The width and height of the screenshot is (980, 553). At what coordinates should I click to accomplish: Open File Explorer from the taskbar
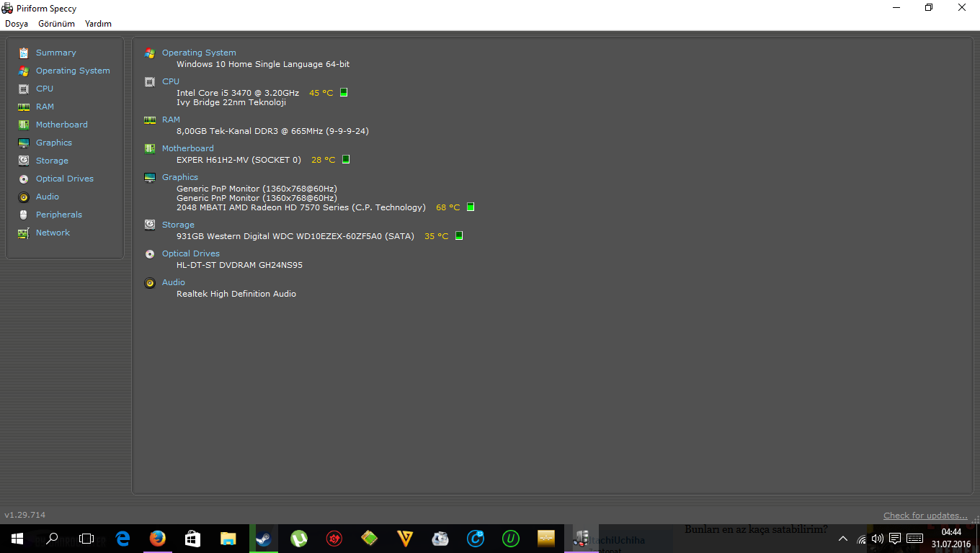(x=228, y=538)
